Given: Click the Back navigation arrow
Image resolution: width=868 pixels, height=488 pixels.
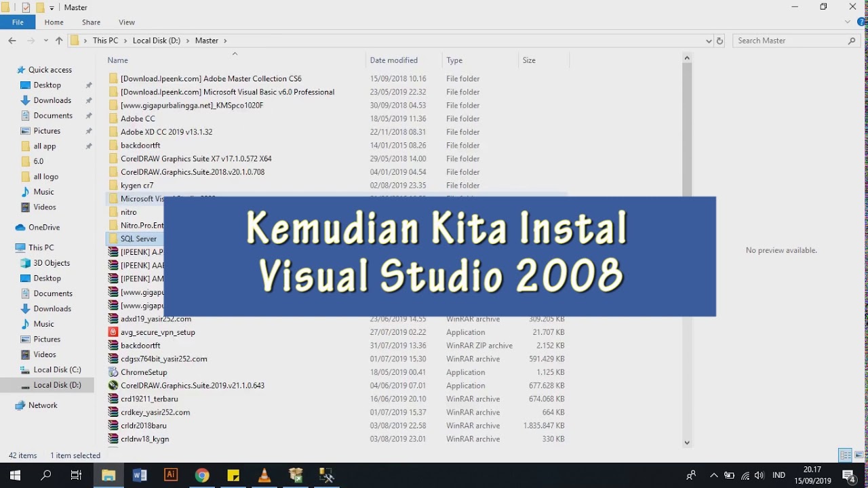Looking at the screenshot, I should (x=12, y=41).
